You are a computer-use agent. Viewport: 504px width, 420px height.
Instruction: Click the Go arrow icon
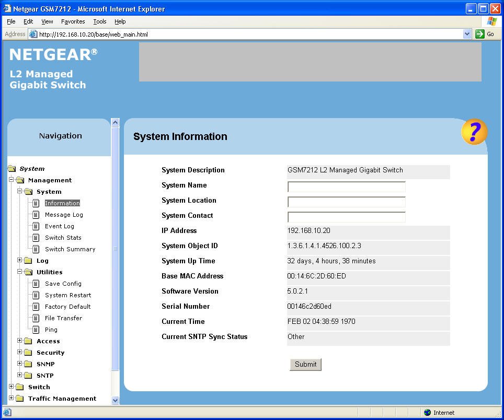479,34
